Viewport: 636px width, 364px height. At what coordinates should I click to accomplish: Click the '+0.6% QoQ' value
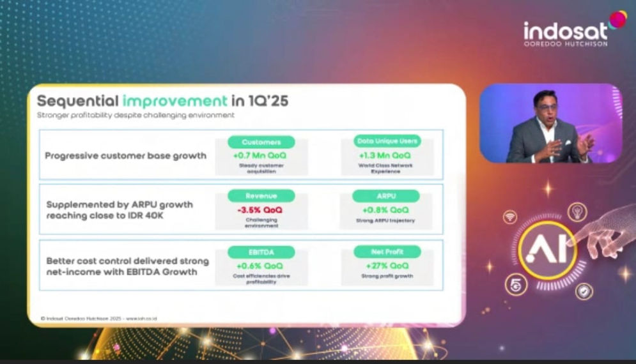click(x=260, y=266)
